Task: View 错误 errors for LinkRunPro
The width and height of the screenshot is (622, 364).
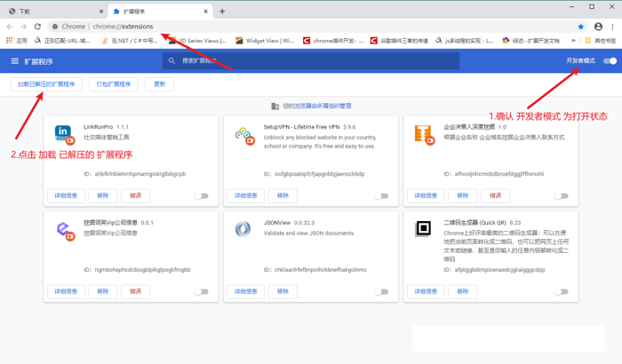Action: coord(136,195)
